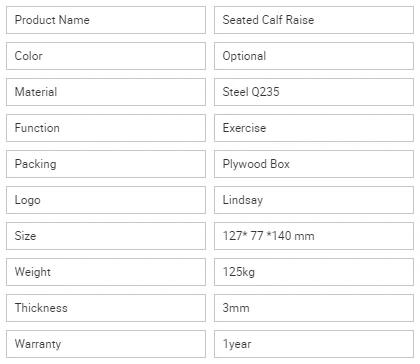Select the 3mm thickness value cell
The width and height of the screenshot is (420, 364).
[314, 308]
